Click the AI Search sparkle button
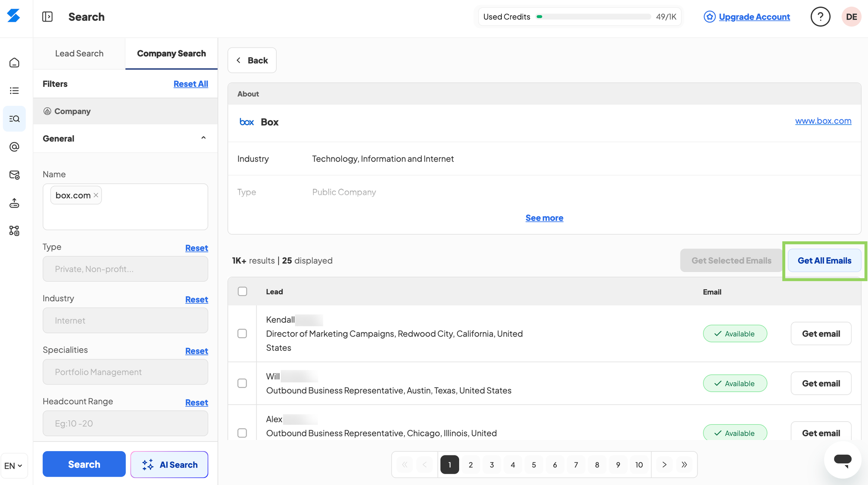The width and height of the screenshot is (868, 485). [169, 465]
